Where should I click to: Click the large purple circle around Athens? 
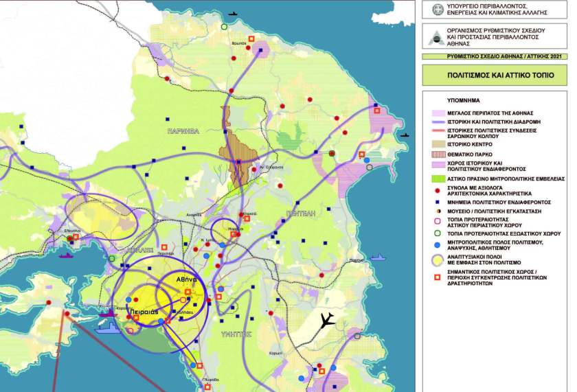(x=159, y=305)
